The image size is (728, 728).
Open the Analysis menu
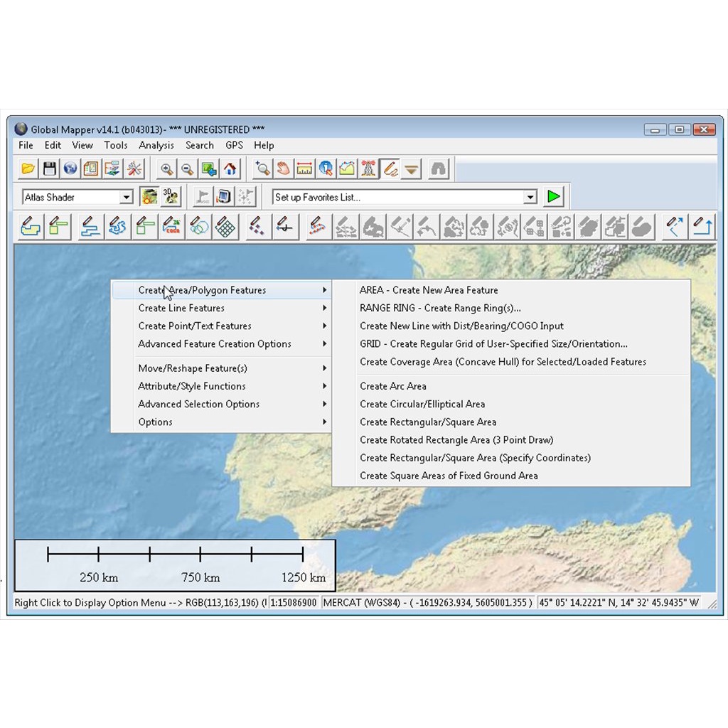tap(156, 145)
